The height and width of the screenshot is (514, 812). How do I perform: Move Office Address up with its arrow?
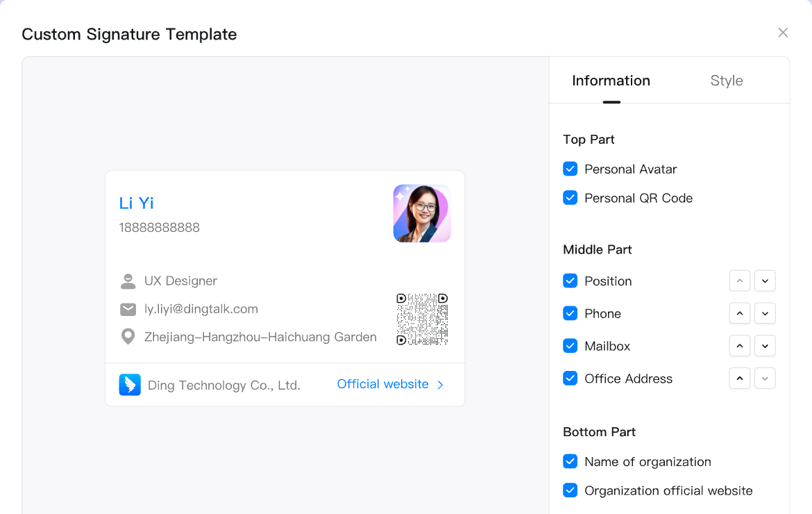coord(740,379)
